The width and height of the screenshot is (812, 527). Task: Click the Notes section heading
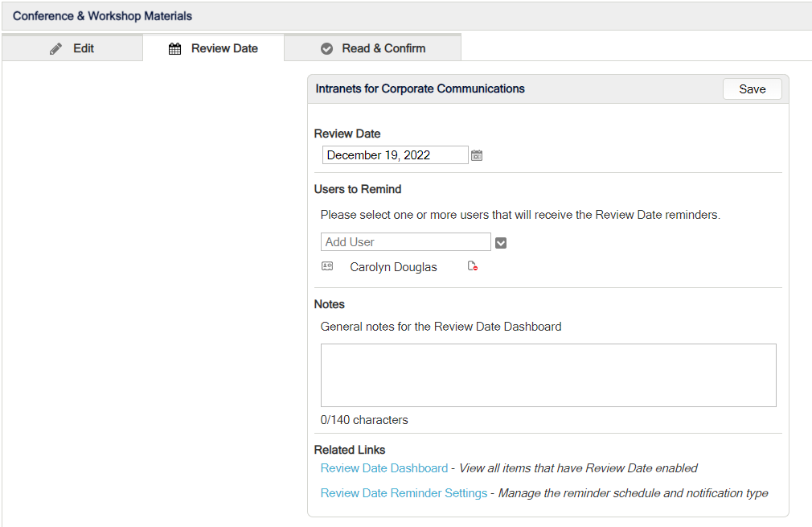pos(329,304)
